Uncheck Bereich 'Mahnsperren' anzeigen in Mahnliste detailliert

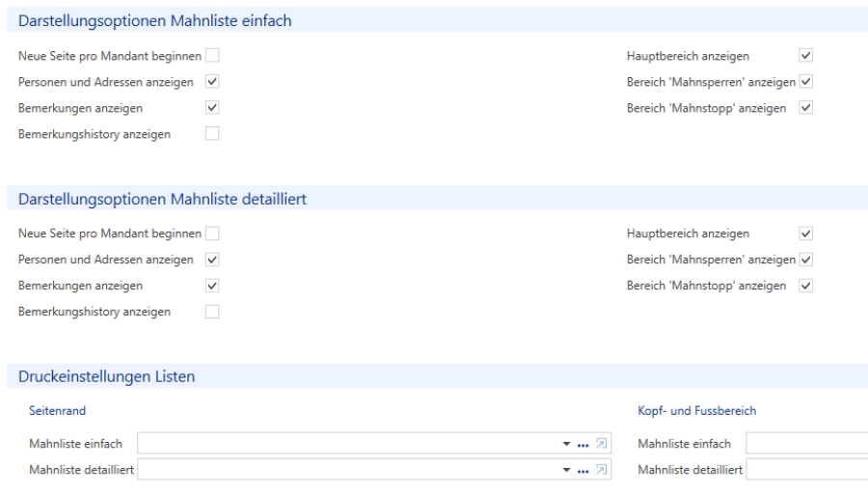[806, 260]
